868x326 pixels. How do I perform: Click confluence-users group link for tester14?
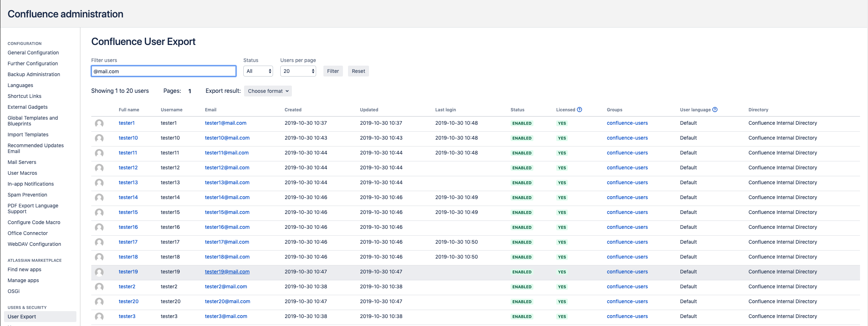pyautogui.click(x=627, y=197)
